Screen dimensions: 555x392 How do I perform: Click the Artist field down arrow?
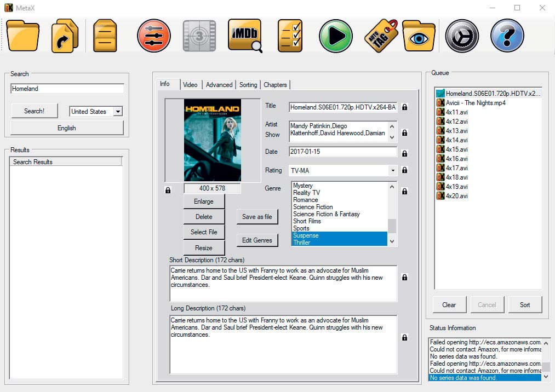[392, 137]
